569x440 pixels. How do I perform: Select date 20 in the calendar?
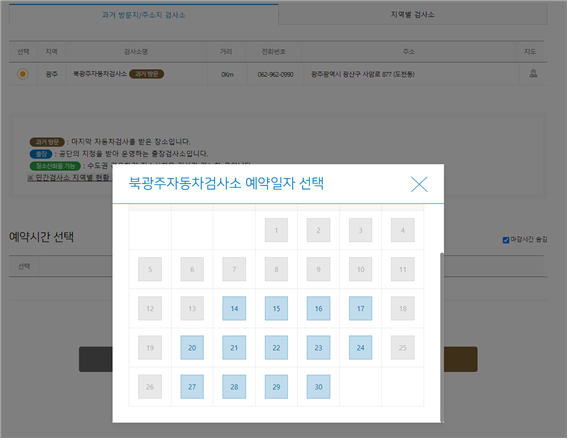(193, 349)
